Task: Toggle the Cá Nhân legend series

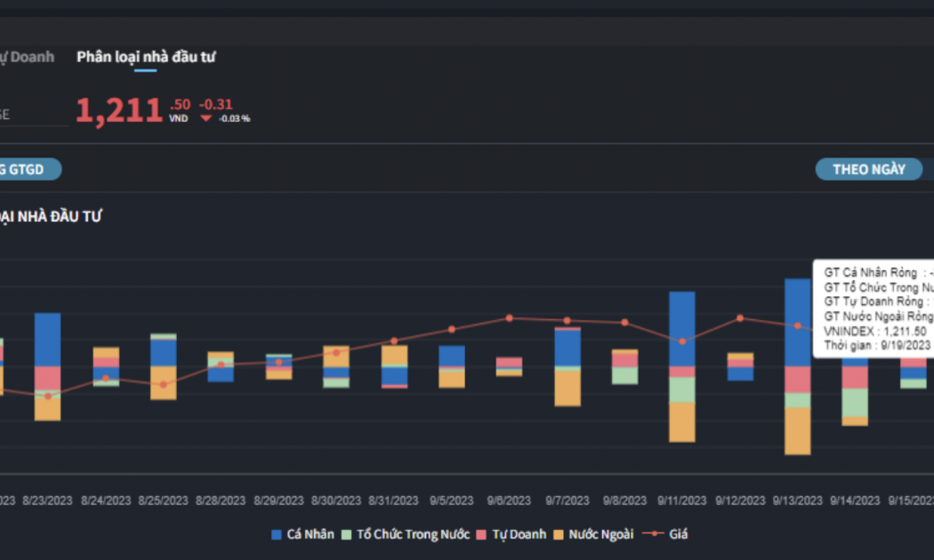Action: pos(302,534)
